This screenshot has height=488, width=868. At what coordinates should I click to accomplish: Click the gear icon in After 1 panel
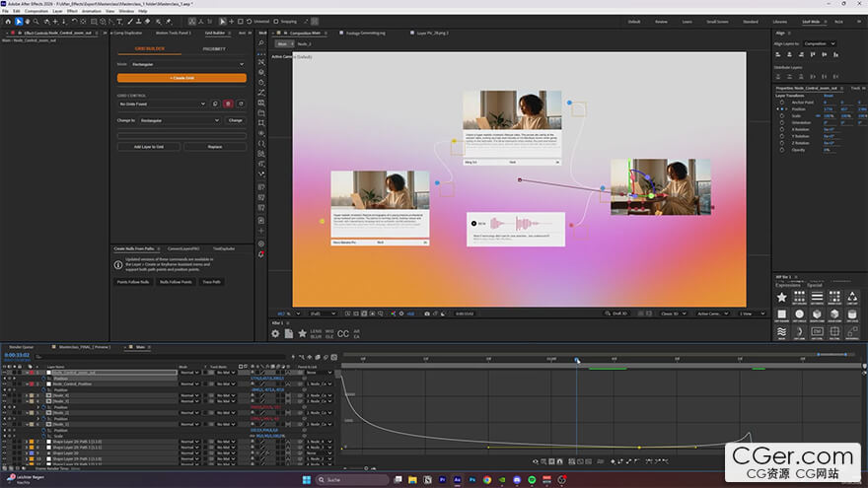click(x=275, y=333)
